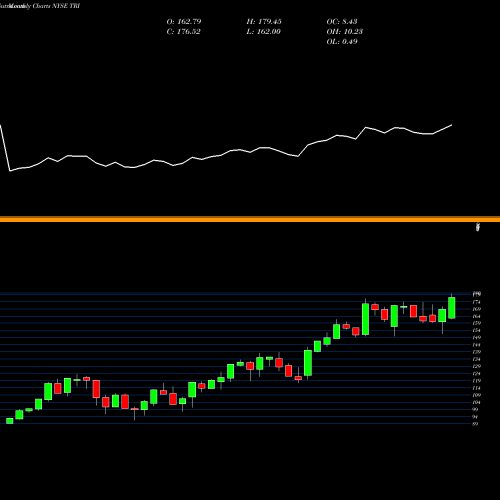The width and height of the screenshot is (500, 500).
Task: Click the 139 price axis label
Action: (476, 352)
